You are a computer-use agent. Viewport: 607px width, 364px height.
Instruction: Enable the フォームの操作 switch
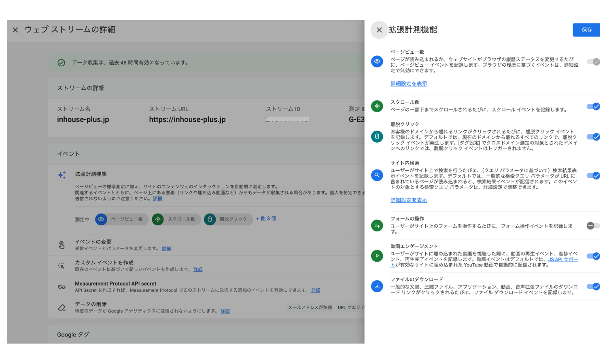tap(593, 226)
